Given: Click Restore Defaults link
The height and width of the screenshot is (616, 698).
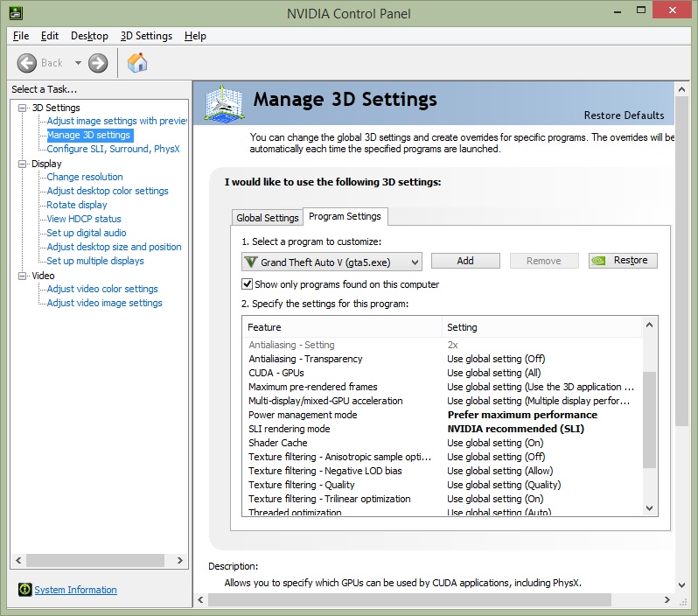Looking at the screenshot, I should (624, 115).
